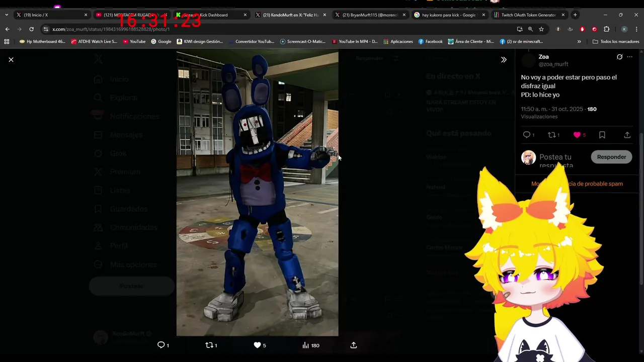Image resolution: width=644 pixels, height=362 pixels.
Task: Open Zoa's profile via display name
Action: (543, 57)
